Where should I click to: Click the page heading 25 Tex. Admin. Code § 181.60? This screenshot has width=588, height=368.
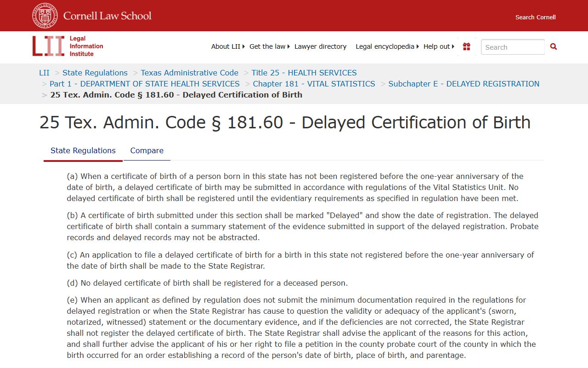(x=285, y=123)
